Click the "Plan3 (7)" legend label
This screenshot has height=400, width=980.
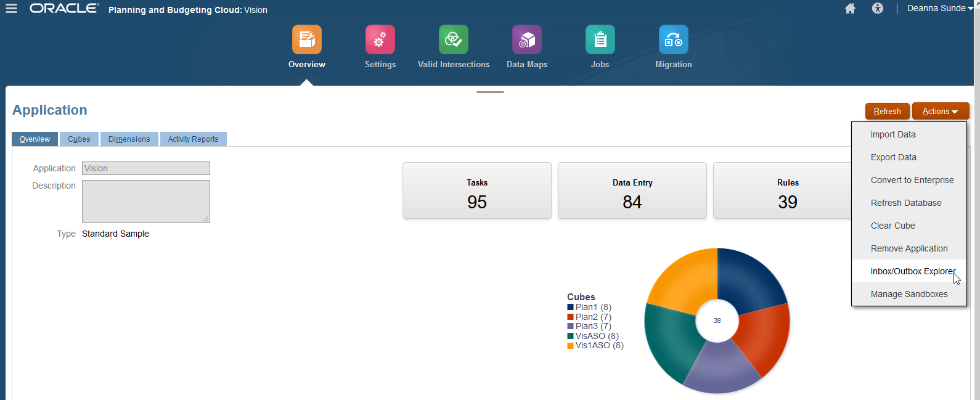594,326
